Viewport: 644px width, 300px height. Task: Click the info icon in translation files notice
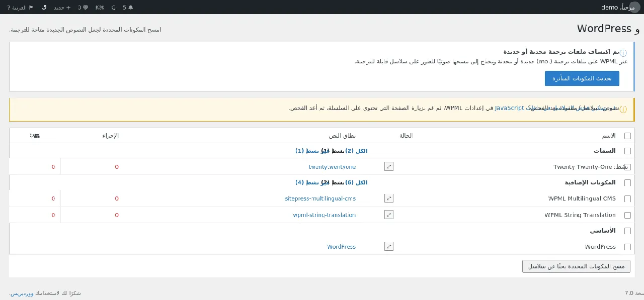tap(623, 53)
